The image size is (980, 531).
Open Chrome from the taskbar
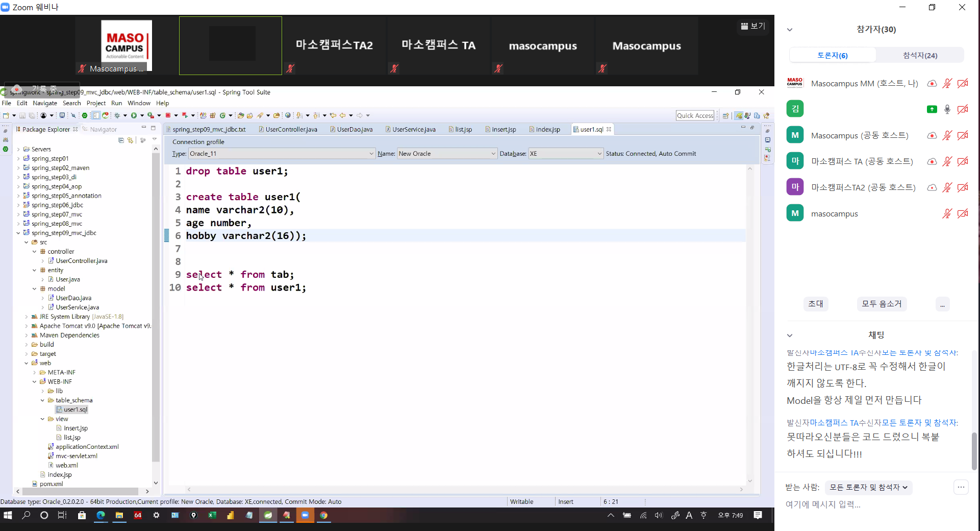tap(323, 515)
